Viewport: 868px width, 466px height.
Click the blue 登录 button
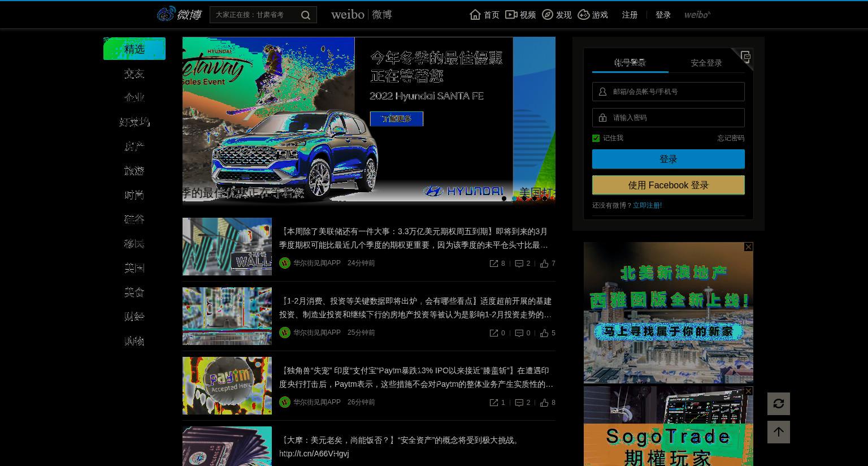(669, 159)
